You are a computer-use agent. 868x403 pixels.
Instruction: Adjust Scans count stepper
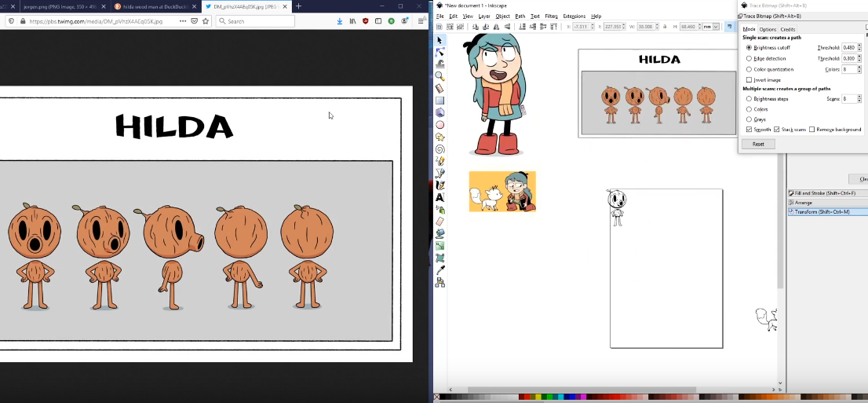click(859, 99)
